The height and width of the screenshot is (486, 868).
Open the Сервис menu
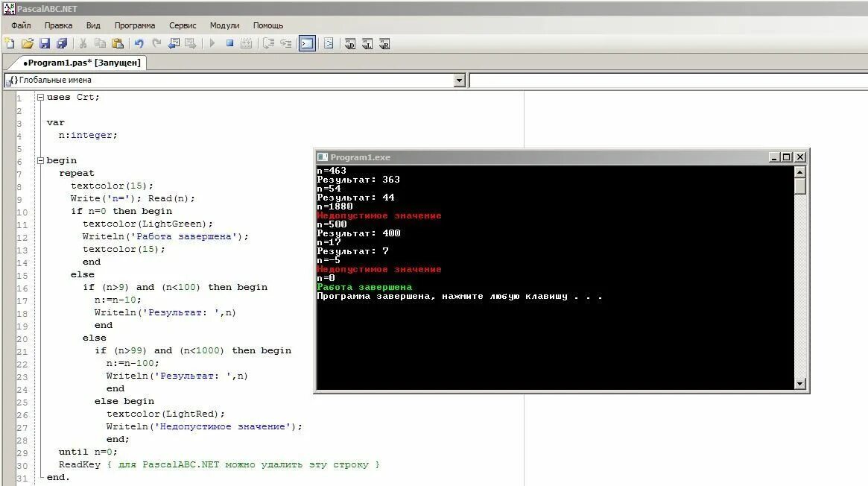(183, 25)
